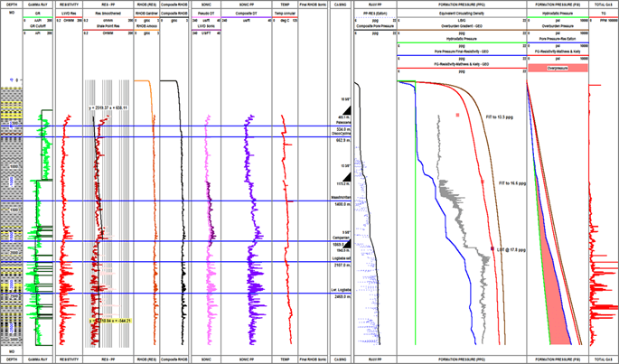Select the Overburden Gradient - GEO legend
This screenshot has width=619, height=364.
pos(462,26)
